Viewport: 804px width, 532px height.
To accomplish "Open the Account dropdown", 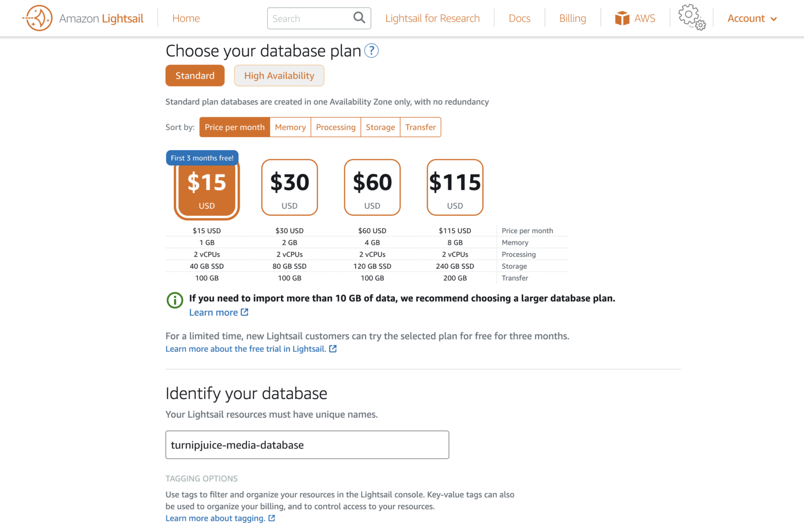I will pyautogui.click(x=751, y=18).
